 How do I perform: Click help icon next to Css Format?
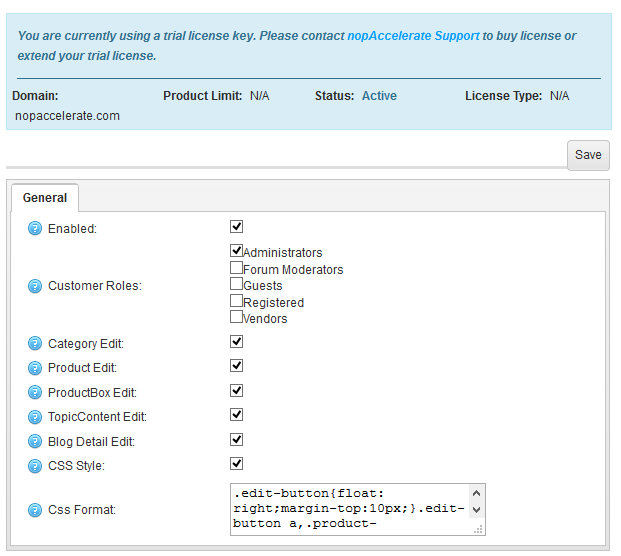(35, 510)
